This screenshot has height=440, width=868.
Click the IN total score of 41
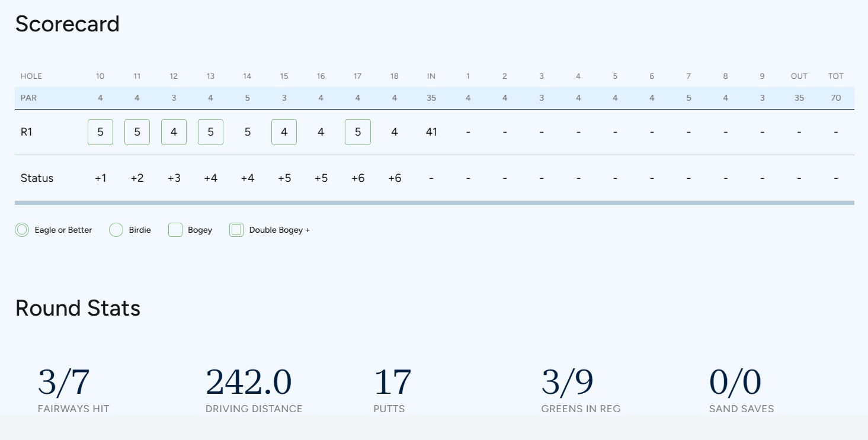coord(431,132)
